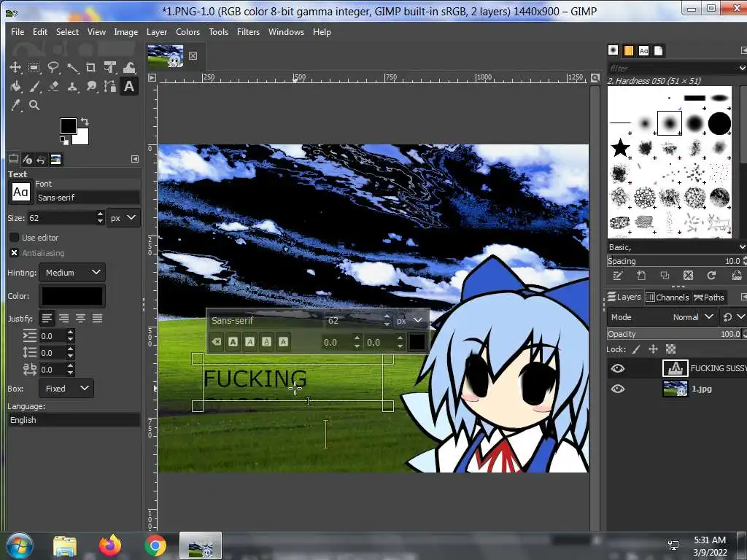Set justify filled alignment

click(x=97, y=319)
